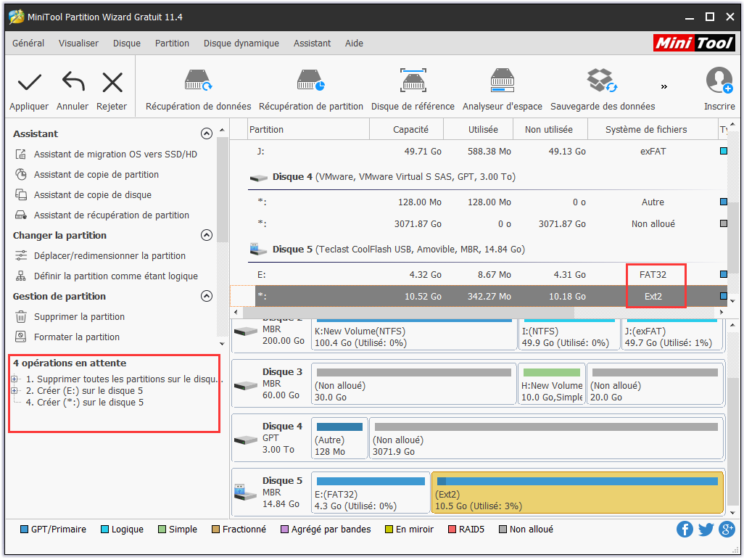Screen dimensions: 744x560
Task: Click the Appliquer checkmark icon
Action: click(30, 83)
